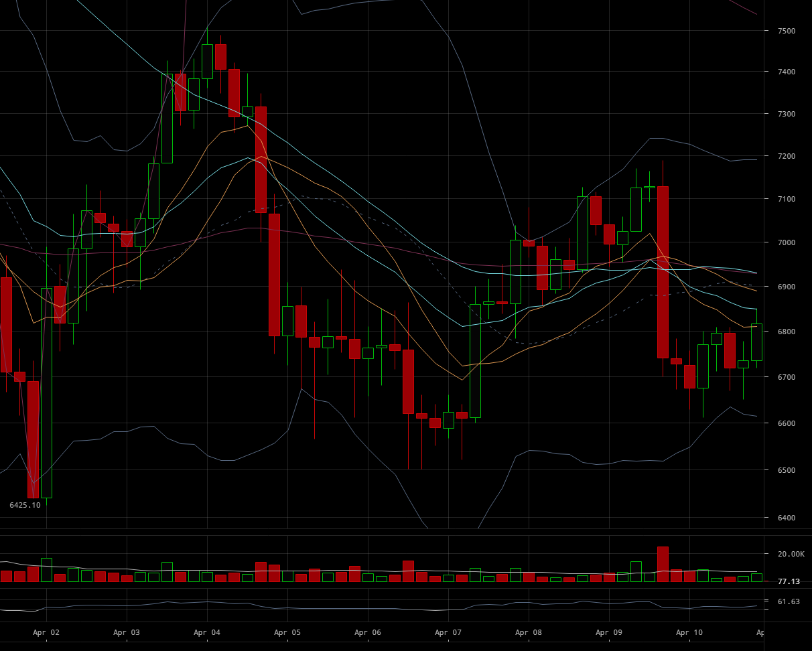Select the 6400 price level label
Image resolution: width=812 pixels, height=651 pixels.
point(787,518)
